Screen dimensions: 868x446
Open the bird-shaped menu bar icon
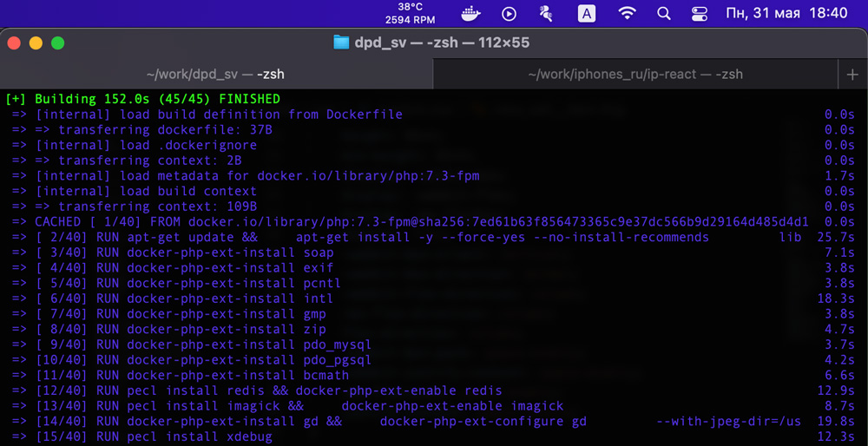click(x=546, y=13)
